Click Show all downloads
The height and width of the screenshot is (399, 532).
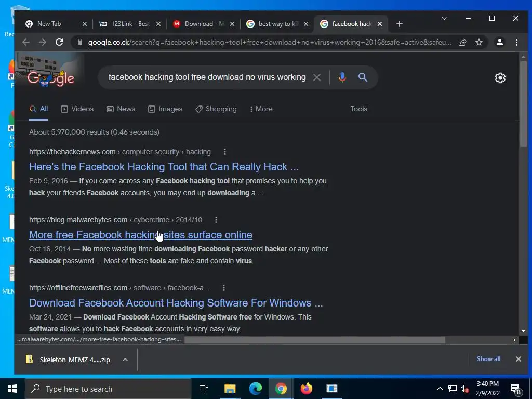pos(488,359)
